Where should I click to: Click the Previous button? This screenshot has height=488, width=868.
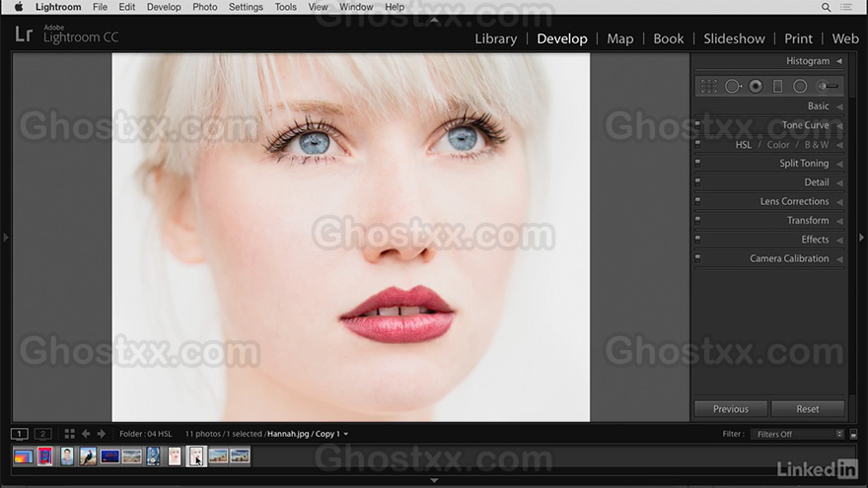[x=731, y=409]
